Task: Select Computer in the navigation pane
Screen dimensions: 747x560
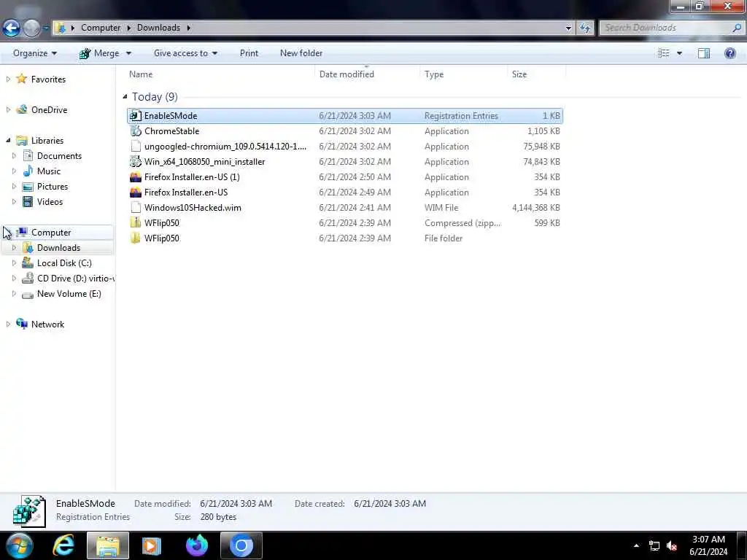Action: coord(51,233)
